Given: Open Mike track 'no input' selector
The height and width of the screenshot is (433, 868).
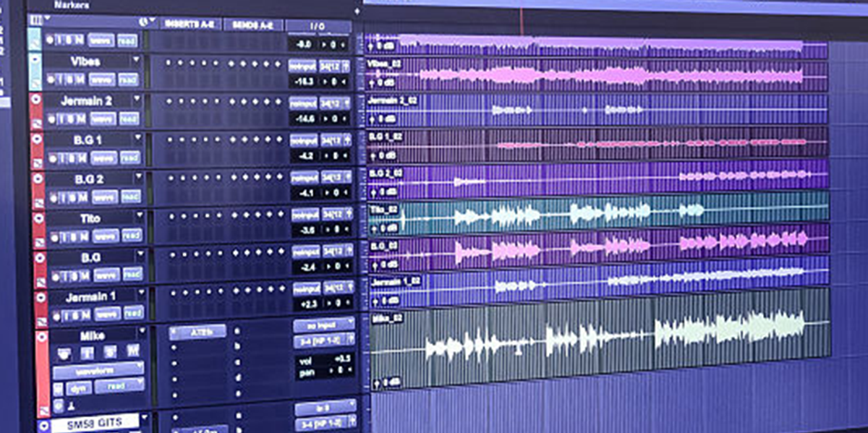Looking at the screenshot, I should [x=323, y=324].
